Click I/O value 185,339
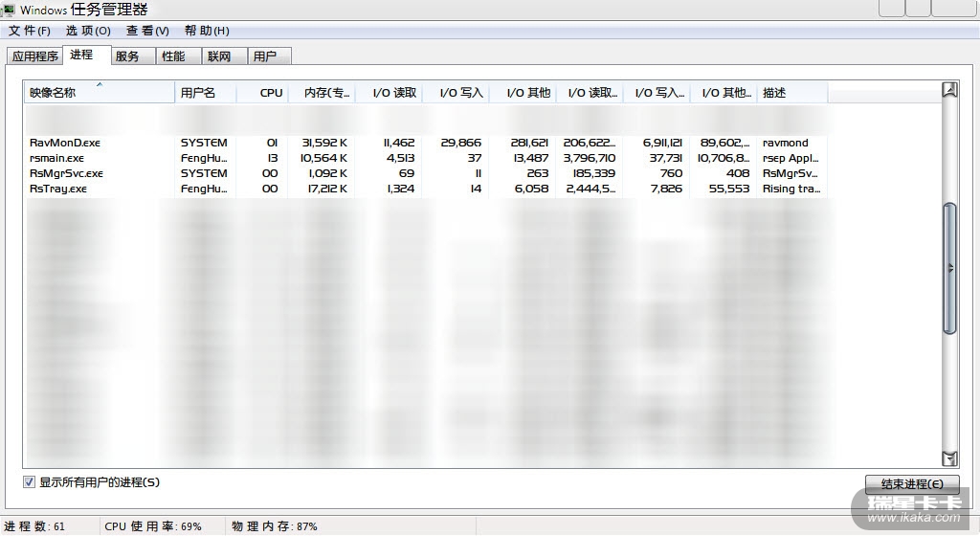The height and width of the screenshot is (536, 980). [x=593, y=173]
